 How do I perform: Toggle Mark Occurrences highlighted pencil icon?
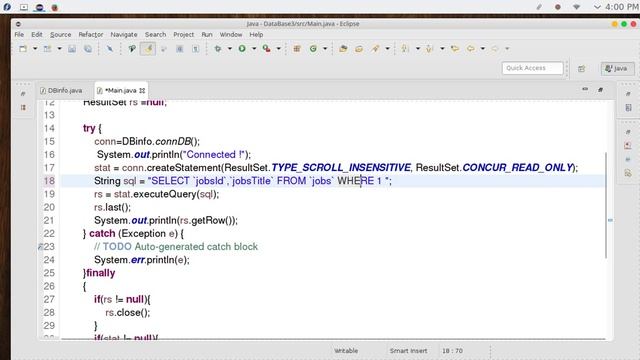(x=148, y=49)
